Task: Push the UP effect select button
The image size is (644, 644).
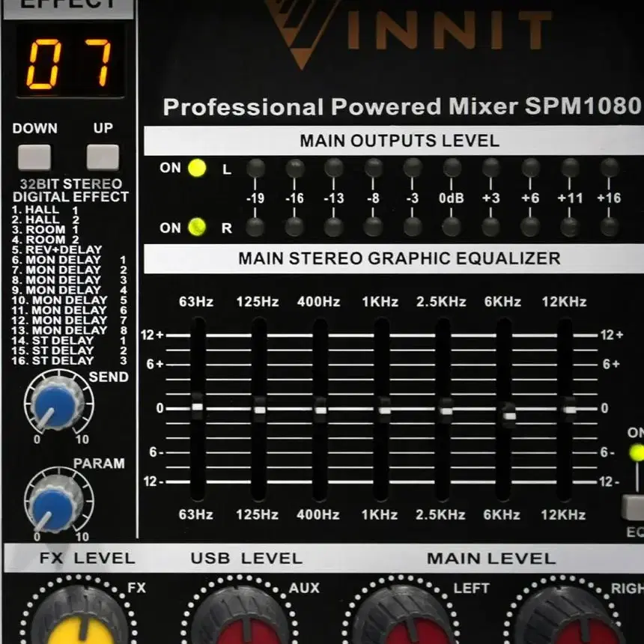Action: [x=103, y=157]
